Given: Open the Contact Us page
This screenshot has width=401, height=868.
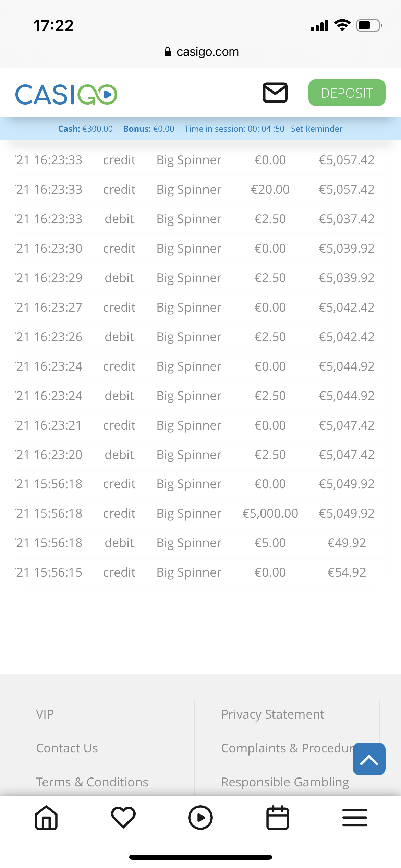Looking at the screenshot, I should pyautogui.click(x=67, y=748).
